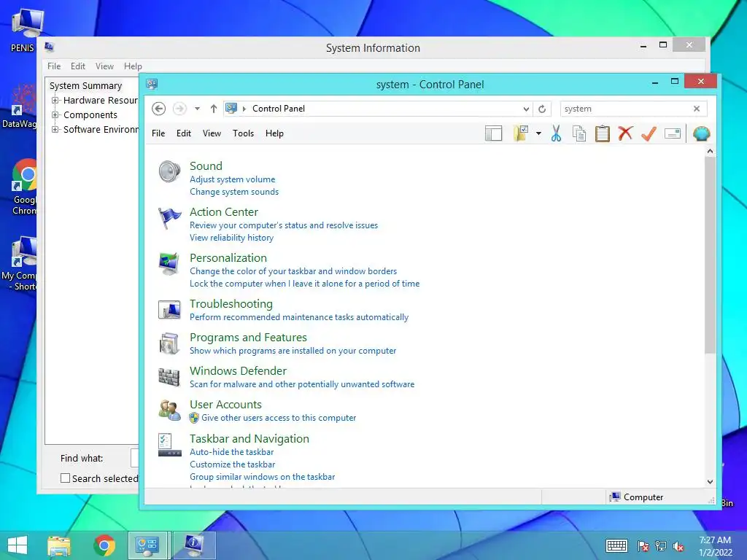The image size is (747, 560).
Task: Click the envelope toolbar icon
Action: tap(672, 134)
